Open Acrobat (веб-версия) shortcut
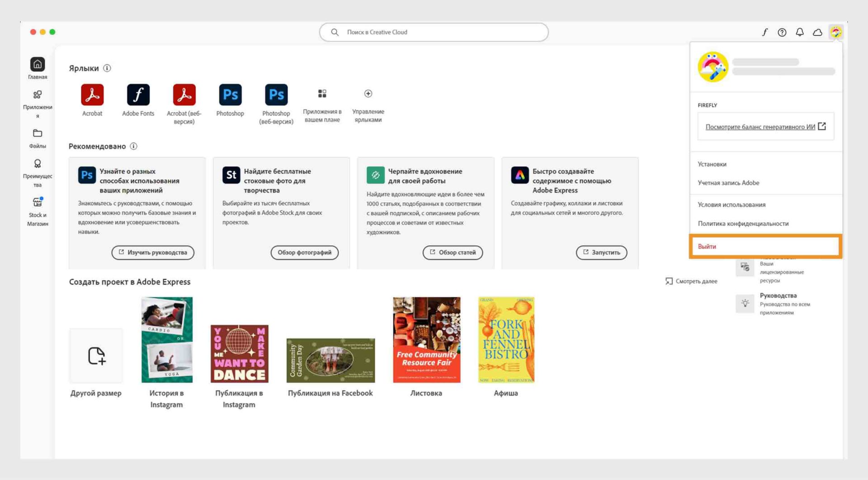868x480 pixels. [x=184, y=95]
